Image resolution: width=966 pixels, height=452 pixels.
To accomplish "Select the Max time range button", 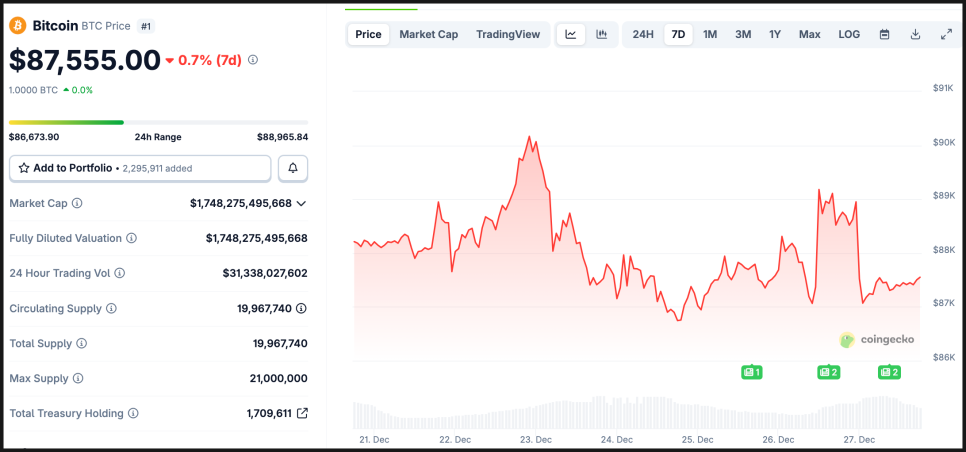I will 809,34.
